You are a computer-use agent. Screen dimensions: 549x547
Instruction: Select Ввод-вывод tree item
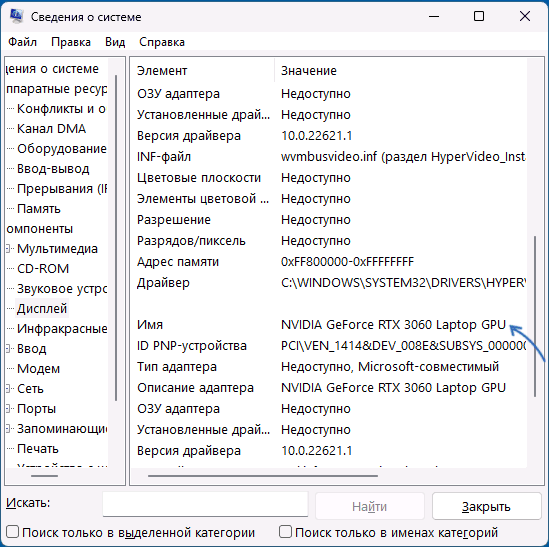click(x=53, y=169)
